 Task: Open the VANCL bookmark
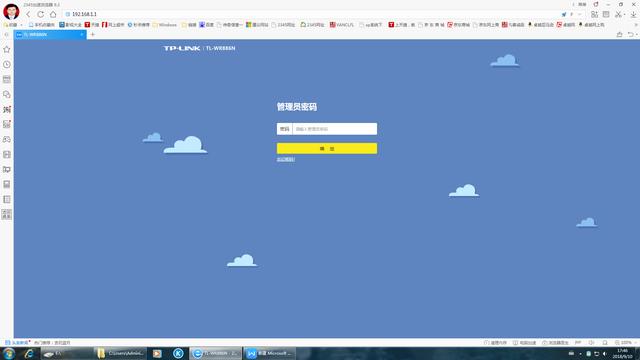tap(342, 25)
